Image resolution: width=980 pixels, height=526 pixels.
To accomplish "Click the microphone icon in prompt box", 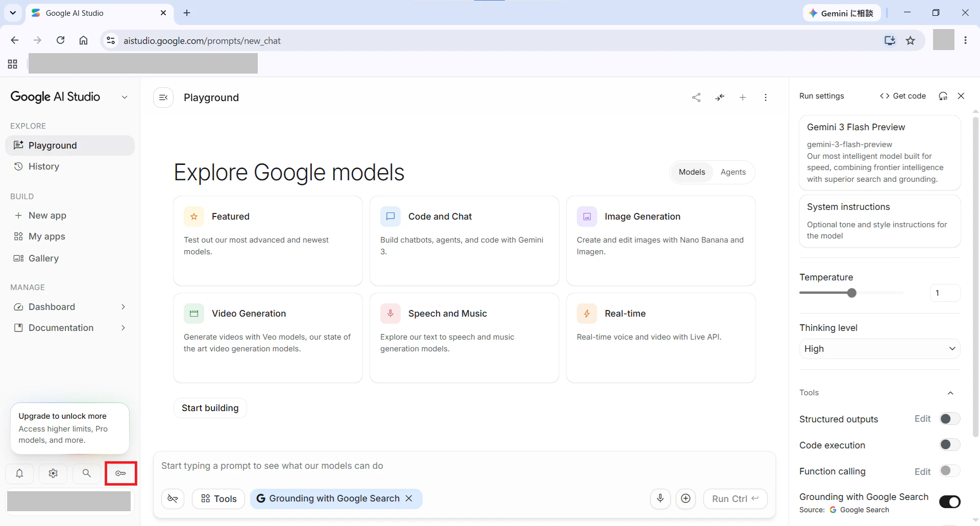I will coord(660,498).
